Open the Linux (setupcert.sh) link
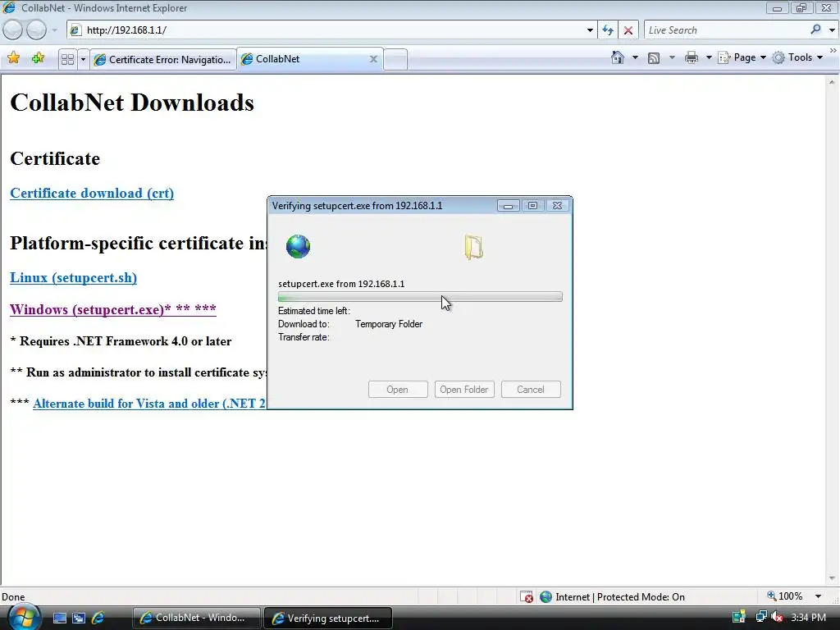 pyautogui.click(x=73, y=277)
